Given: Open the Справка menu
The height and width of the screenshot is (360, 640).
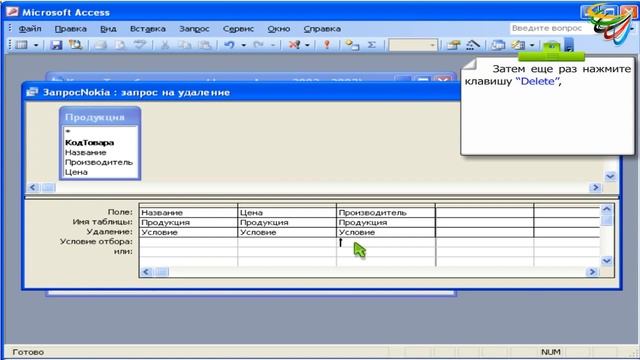Looking at the screenshot, I should click(322, 29).
